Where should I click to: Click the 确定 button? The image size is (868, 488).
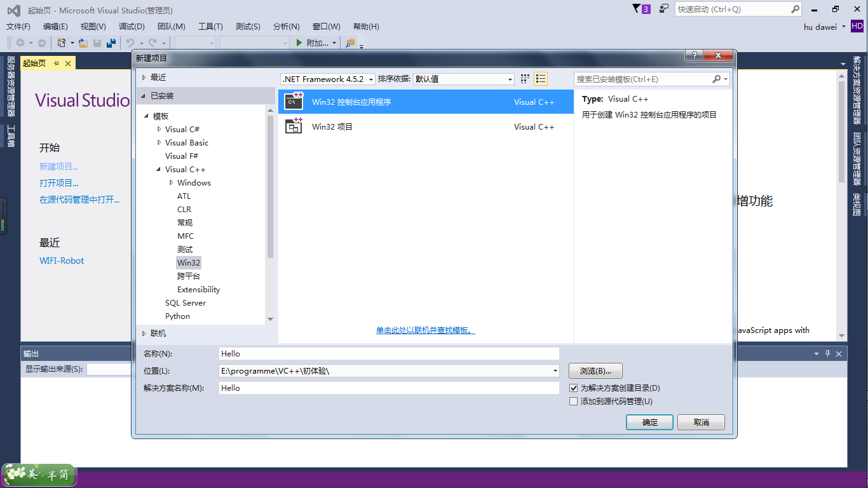(x=649, y=422)
